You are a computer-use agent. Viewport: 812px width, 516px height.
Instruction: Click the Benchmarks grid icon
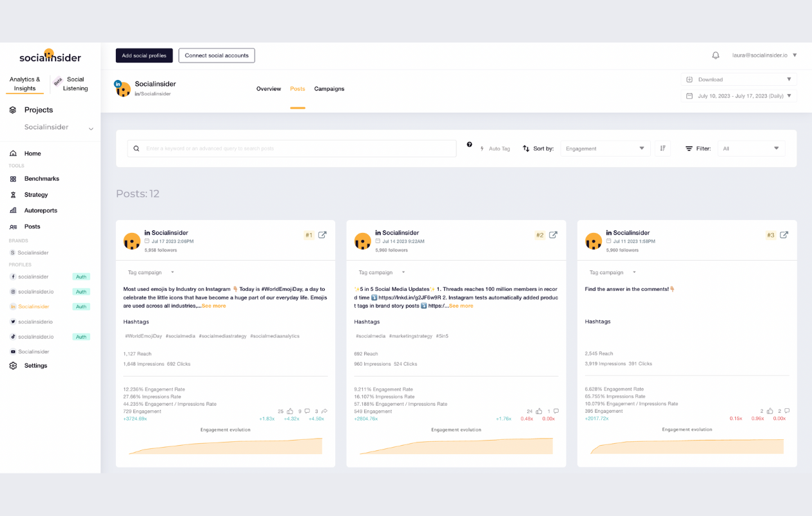point(13,179)
